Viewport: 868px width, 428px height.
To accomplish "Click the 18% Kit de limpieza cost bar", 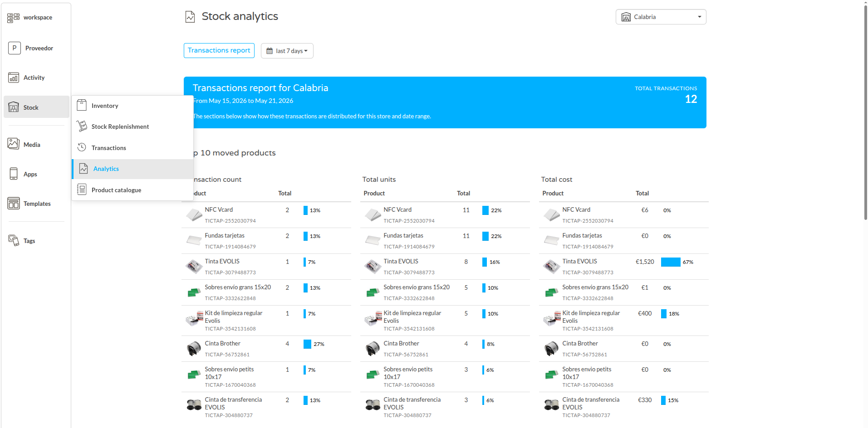I will (x=664, y=314).
